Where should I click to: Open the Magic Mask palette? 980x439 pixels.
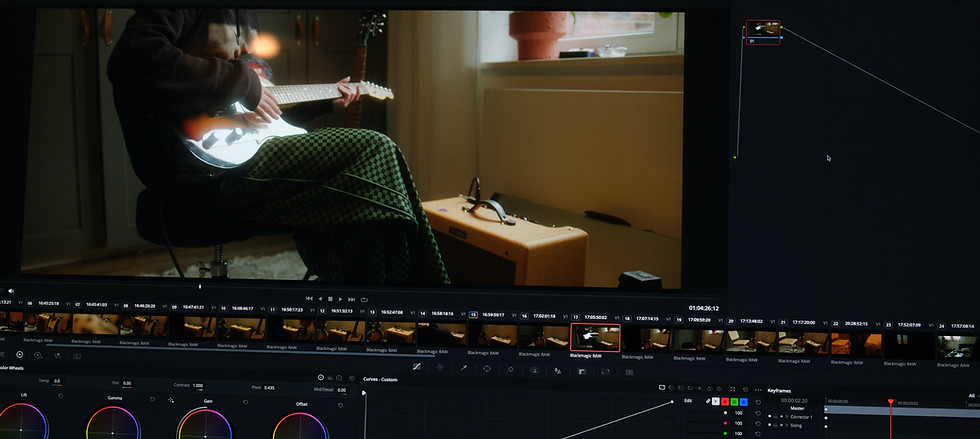(535, 370)
